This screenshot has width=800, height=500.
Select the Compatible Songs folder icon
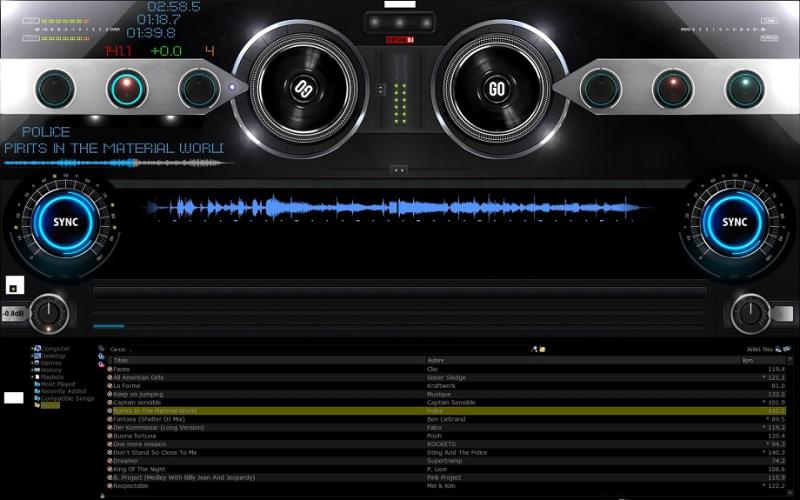tap(37, 398)
